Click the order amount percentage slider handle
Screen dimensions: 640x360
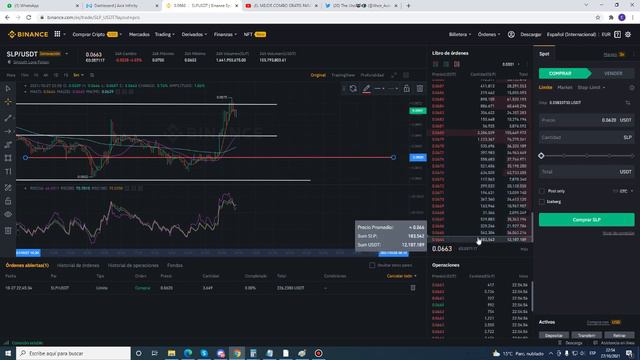541,156
